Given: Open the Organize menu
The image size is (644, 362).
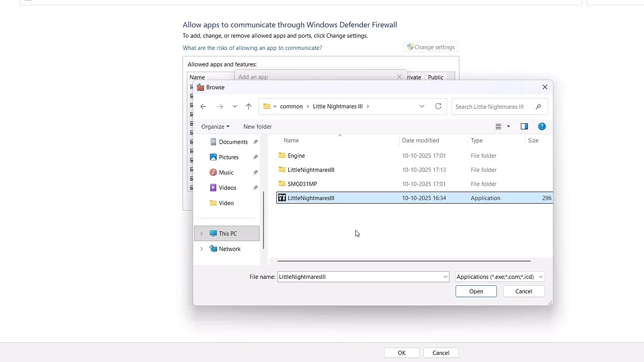Looking at the screenshot, I should coord(215,127).
